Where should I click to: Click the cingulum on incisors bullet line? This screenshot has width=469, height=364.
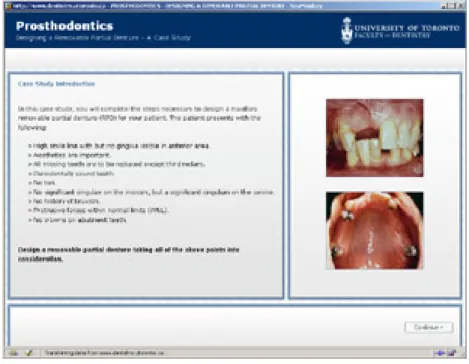point(151,192)
